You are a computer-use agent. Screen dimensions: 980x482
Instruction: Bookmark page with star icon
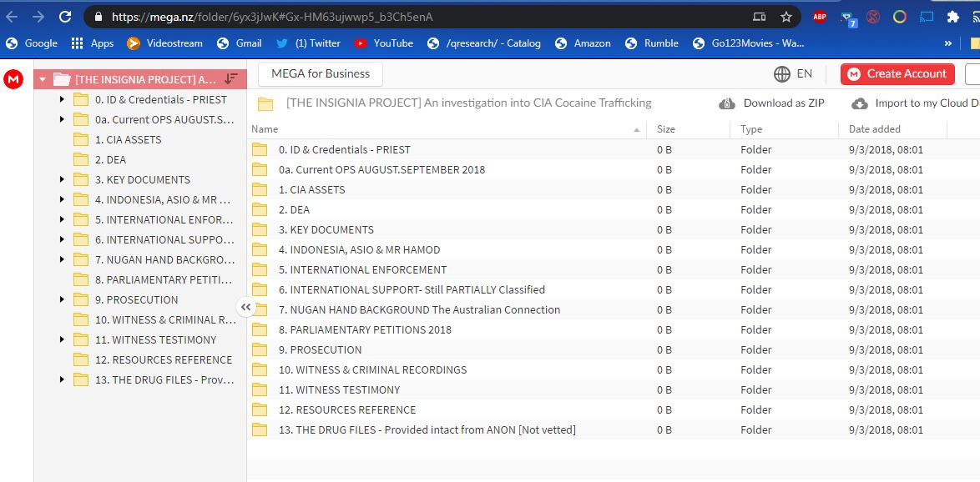click(x=786, y=17)
